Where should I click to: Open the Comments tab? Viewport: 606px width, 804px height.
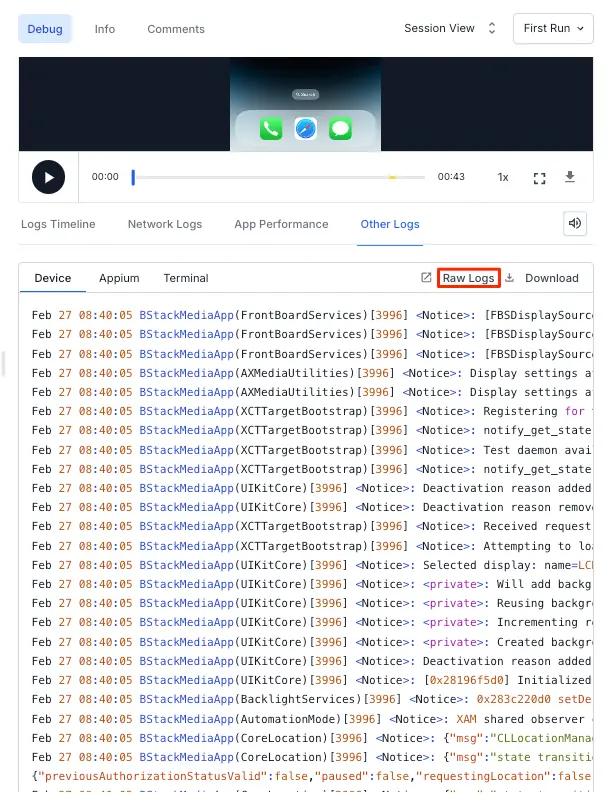pyautogui.click(x=176, y=29)
